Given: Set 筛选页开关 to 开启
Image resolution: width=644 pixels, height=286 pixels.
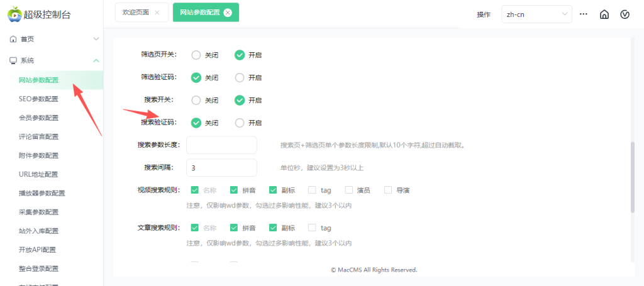Looking at the screenshot, I should pyautogui.click(x=240, y=55).
